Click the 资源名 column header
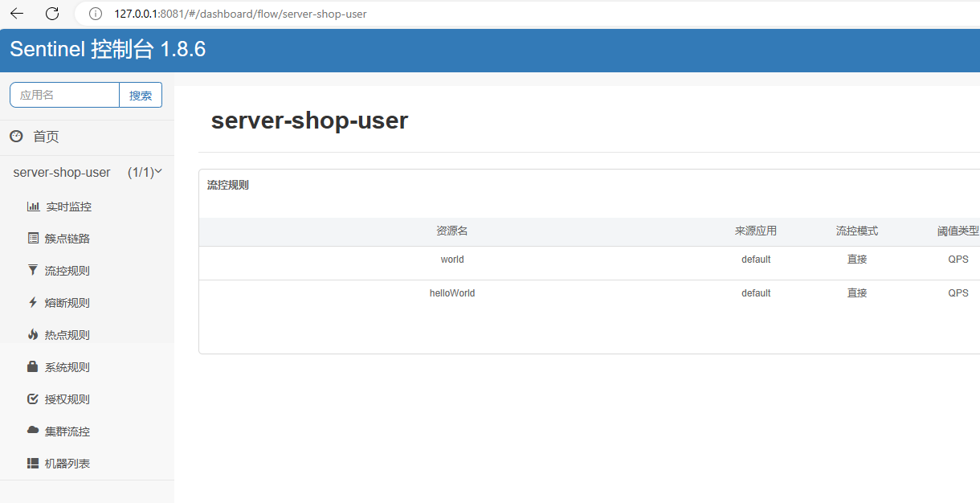 [452, 231]
